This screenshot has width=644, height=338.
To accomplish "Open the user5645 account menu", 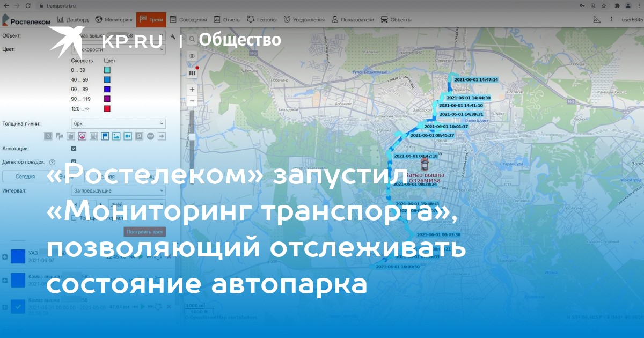I will click(632, 20).
